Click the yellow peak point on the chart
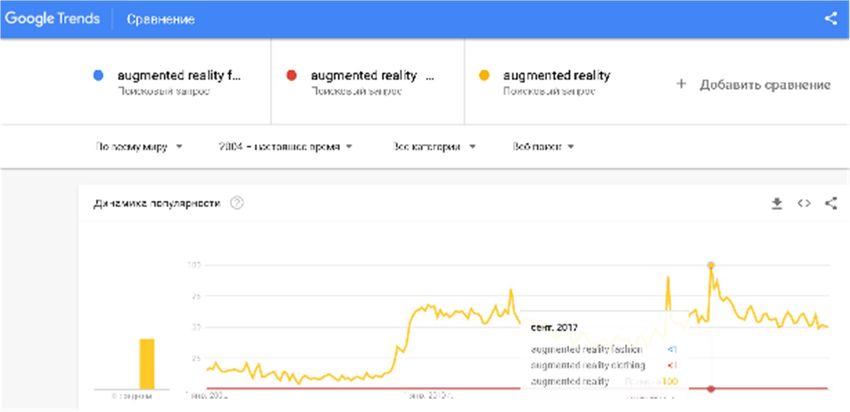This screenshot has height=412, width=850. tap(711, 265)
